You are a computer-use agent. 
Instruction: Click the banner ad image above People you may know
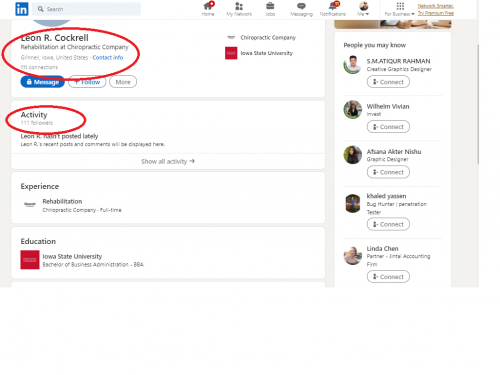click(x=393, y=24)
